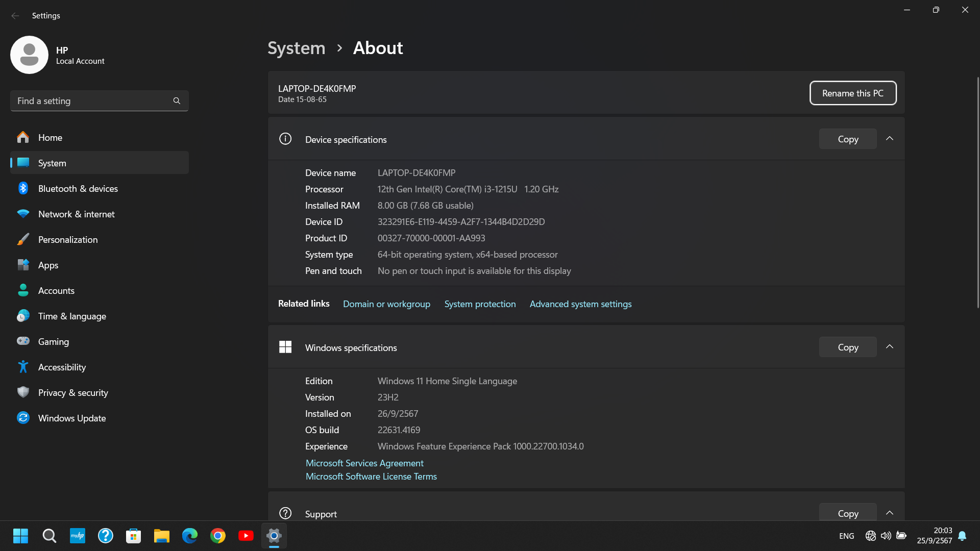The image size is (980, 551).
Task: Click System in the breadcrumb heading
Action: pyautogui.click(x=297, y=48)
